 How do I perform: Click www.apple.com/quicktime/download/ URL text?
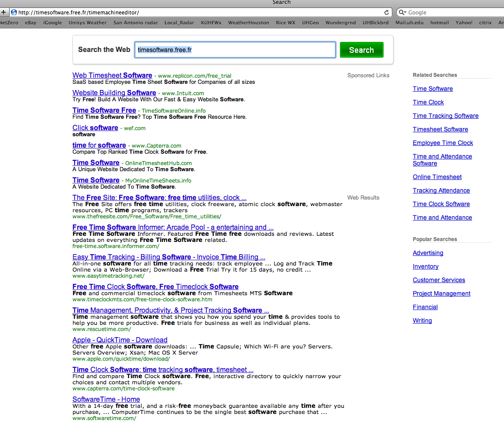121,359
